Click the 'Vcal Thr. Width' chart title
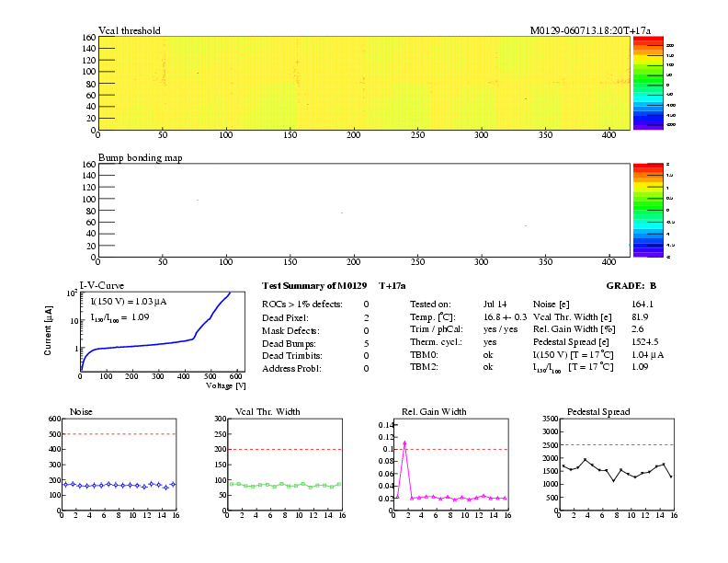Screen dimensions: 728x563 coord(267,411)
